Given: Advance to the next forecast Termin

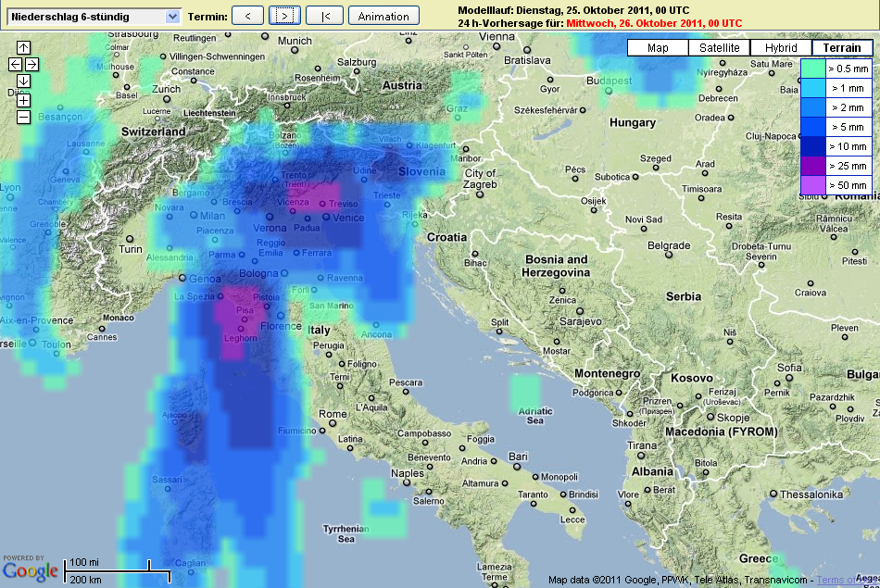Looking at the screenshot, I should point(284,16).
